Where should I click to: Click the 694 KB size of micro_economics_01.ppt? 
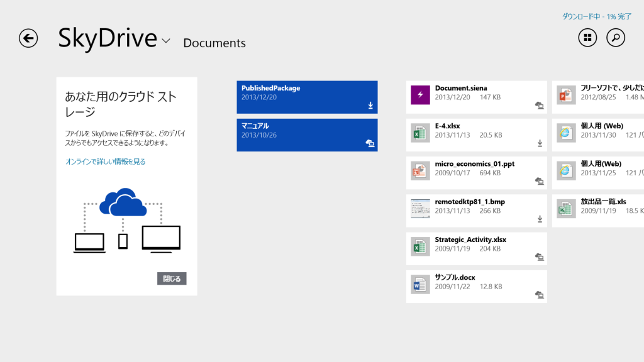pyautogui.click(x=490, y=173)
